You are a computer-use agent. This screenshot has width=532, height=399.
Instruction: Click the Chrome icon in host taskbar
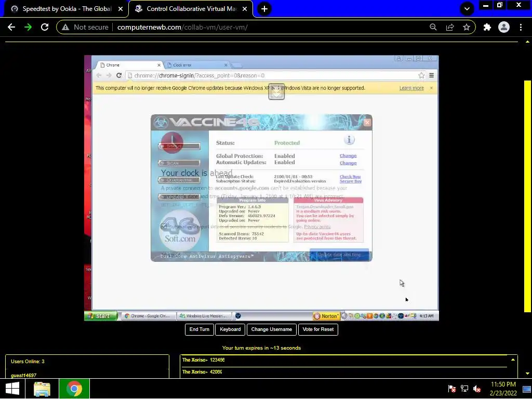(74, 389)
